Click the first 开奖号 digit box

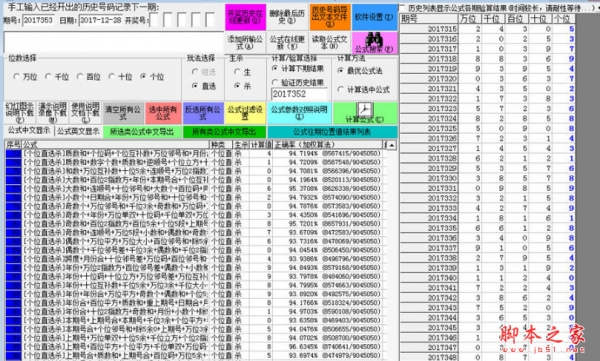tap(154, 20)
